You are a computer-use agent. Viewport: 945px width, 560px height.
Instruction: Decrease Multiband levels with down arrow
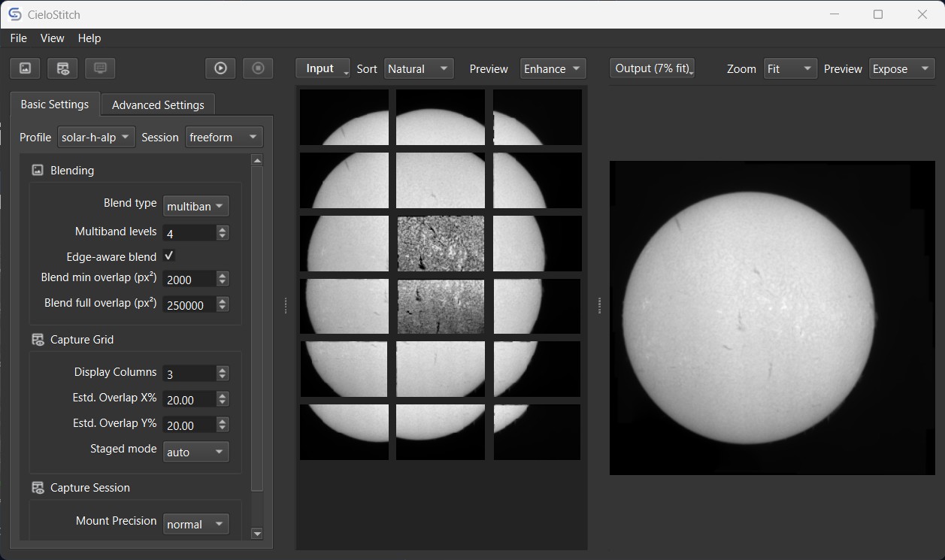(222, 237)
